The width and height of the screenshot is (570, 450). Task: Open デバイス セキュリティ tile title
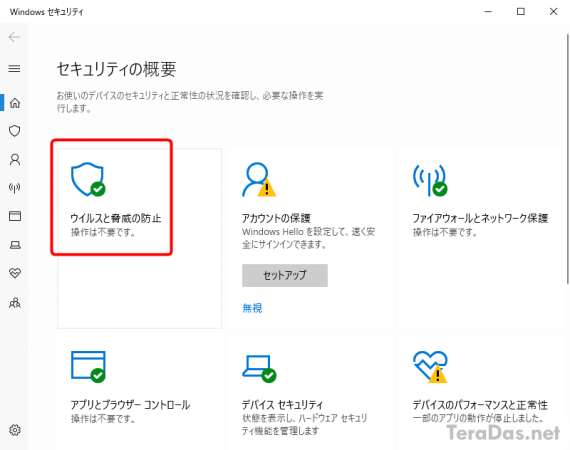(282, 405)
